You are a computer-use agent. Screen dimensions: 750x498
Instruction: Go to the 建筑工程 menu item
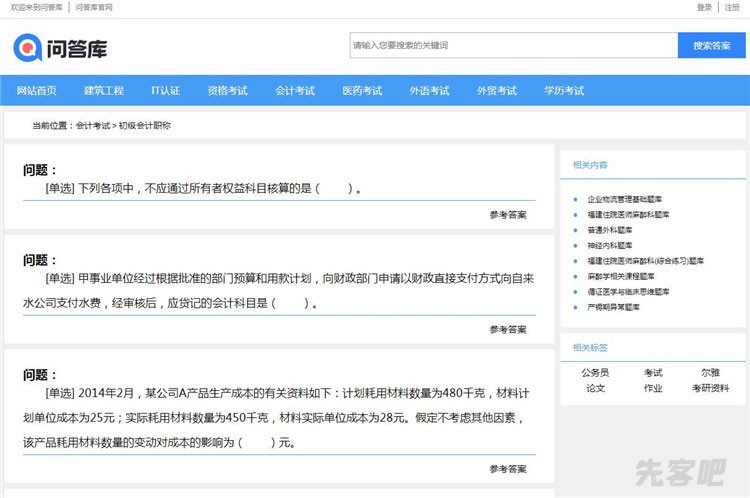tap(104, 91)
